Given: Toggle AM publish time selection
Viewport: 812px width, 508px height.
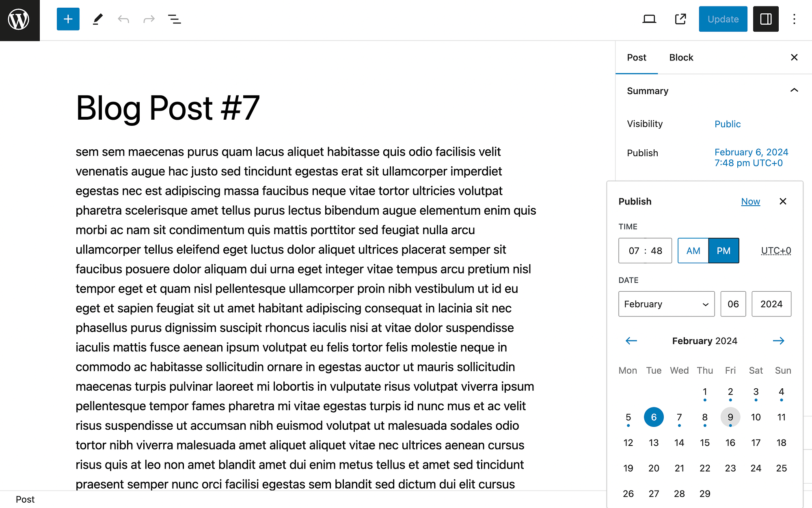Looking at the screenshot, I should coord(693,250).
